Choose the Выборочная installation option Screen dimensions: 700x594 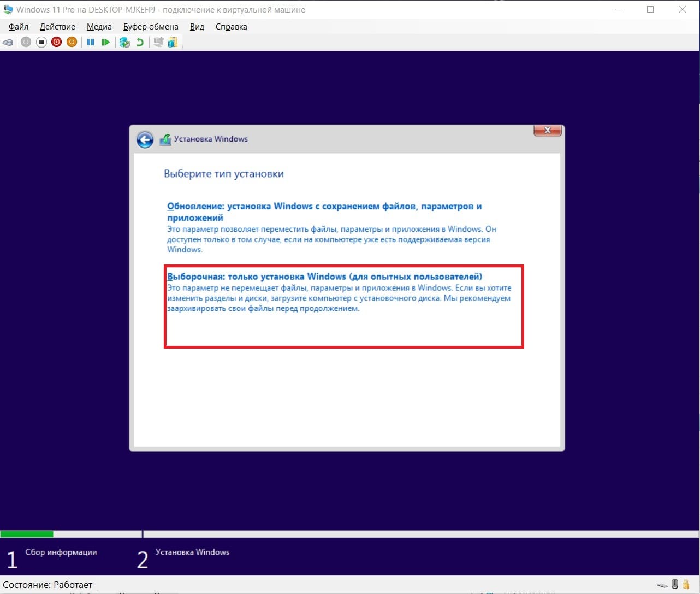click(325, 277)
